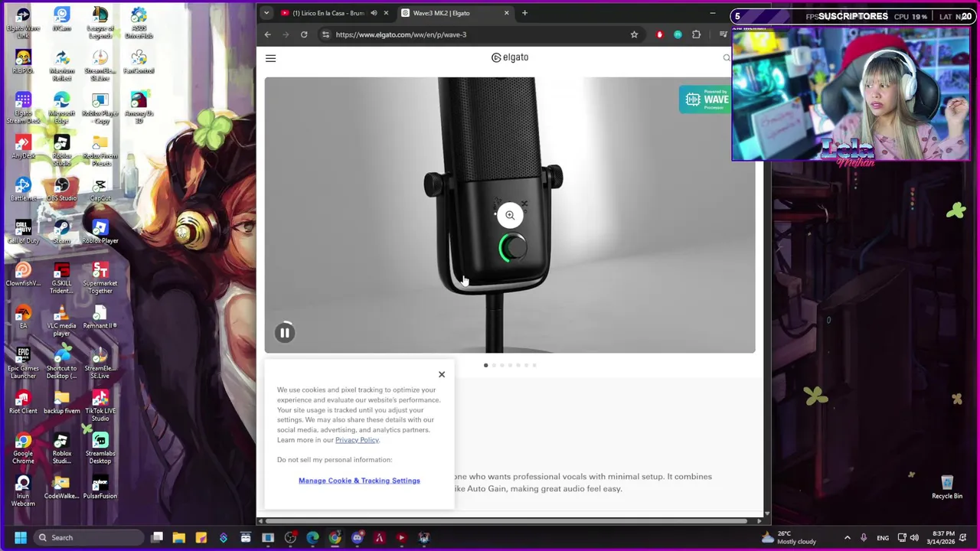
Task: Select the Among Us 3D desktop icon
Action: coord(139,108)
